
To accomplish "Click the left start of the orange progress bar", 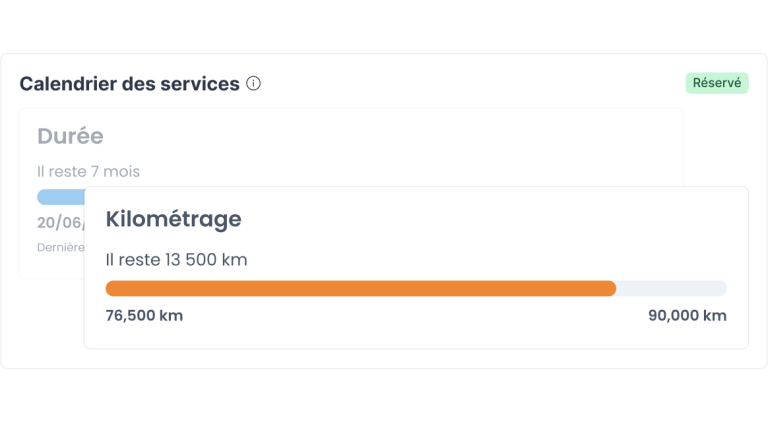I will click(111, 288).
